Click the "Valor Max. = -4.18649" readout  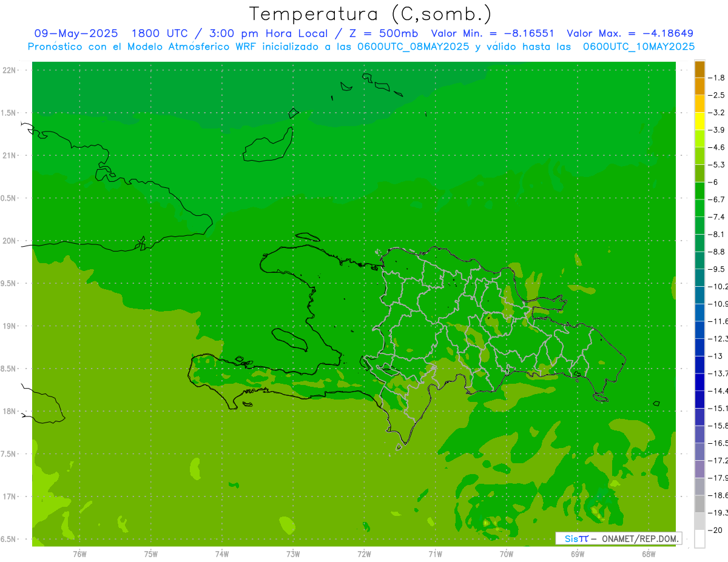pos(630,33)
